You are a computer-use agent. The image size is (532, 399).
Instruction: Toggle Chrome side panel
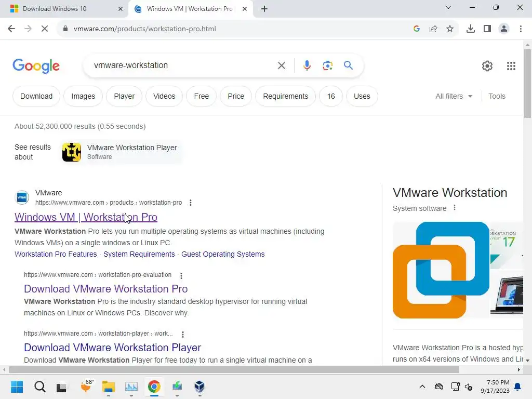click(x=487, y=29)
